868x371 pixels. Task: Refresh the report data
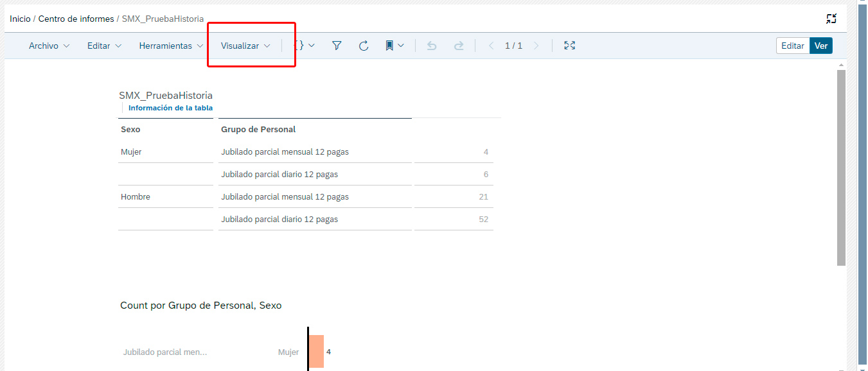click(x=364, y=46)
